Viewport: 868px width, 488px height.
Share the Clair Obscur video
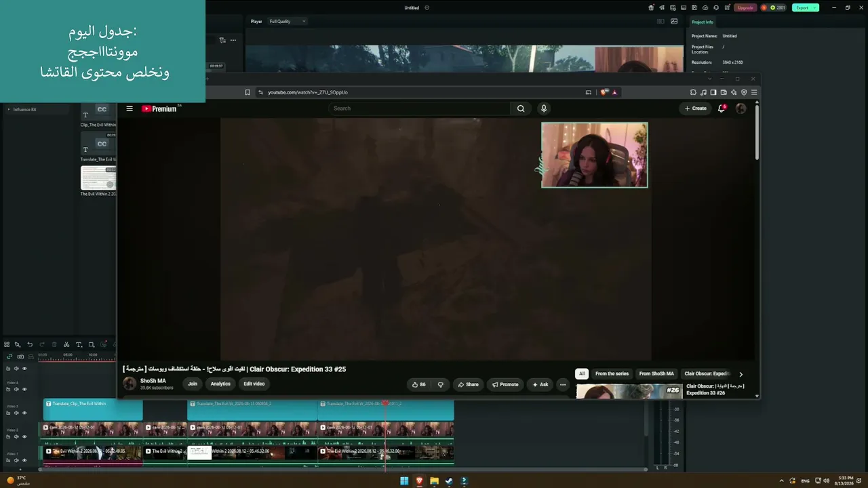pos(468,384)
